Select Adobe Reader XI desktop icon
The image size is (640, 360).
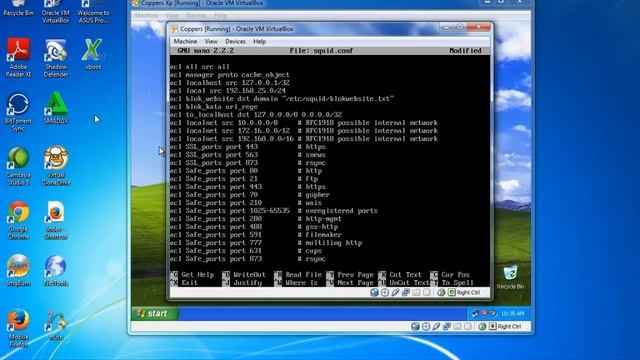18,58
